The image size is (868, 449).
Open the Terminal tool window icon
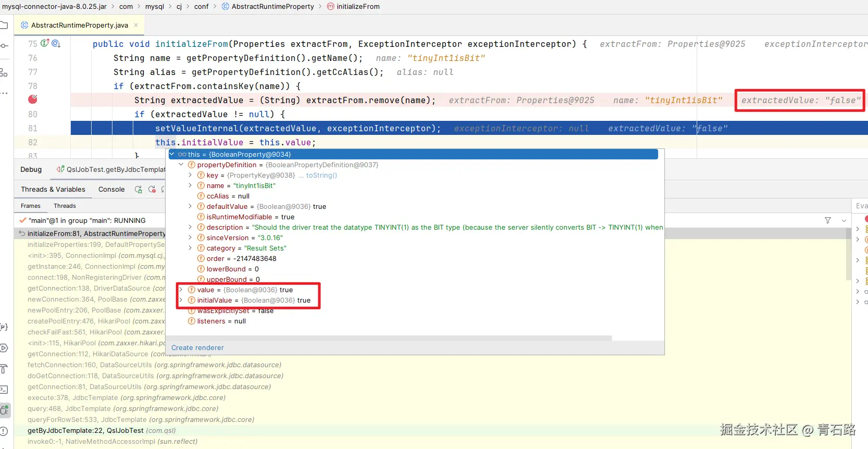(x=4, y=390)
